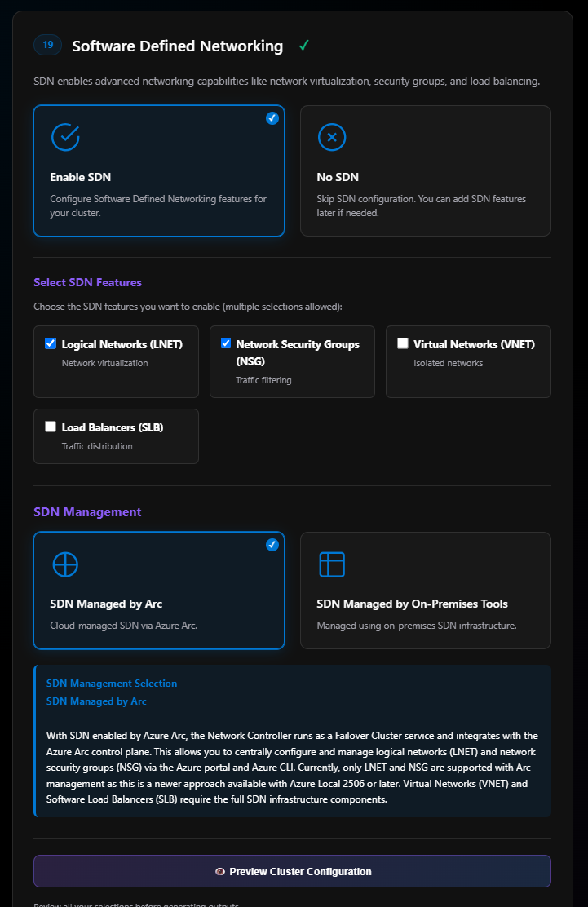Uncheck the Network Security Groups checkbox

click(x=226, y=343)
